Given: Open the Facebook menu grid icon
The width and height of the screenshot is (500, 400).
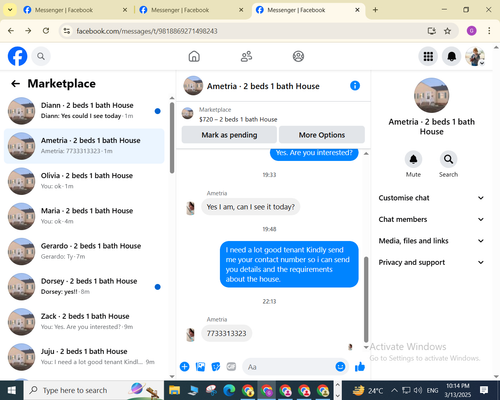Looking at the screenshot, I should [x=428, y=56].
